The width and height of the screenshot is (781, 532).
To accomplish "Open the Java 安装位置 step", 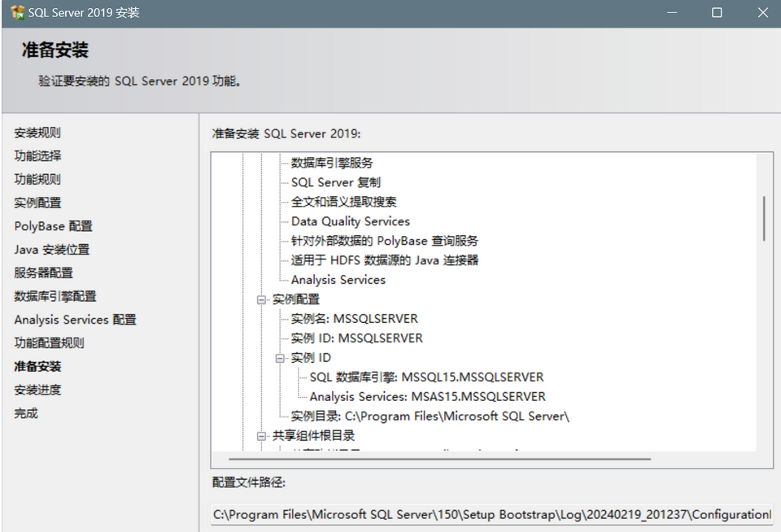I will (x=52, y=250).
